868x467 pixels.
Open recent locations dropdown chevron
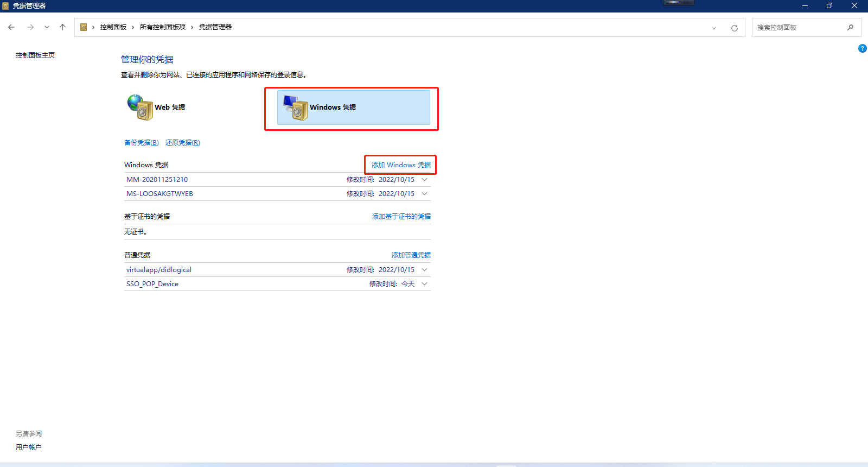coord(47,27)
